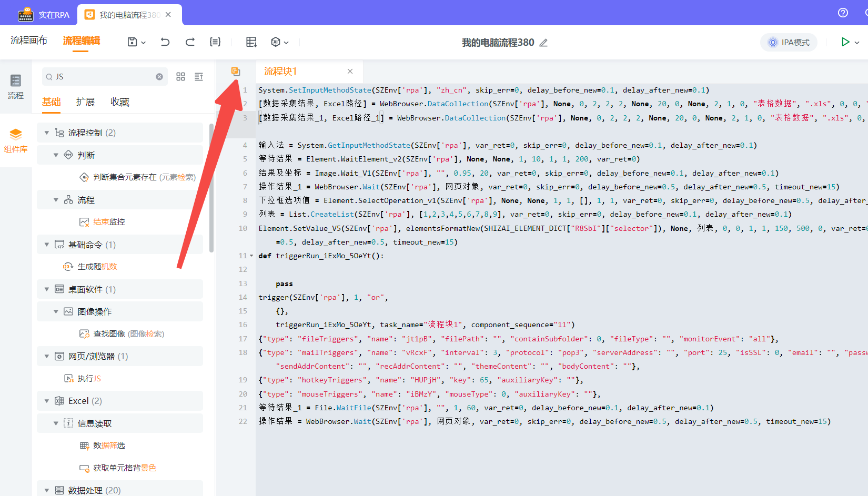Click the table layout toolbar icon
This screenshot has height=496, width=868.
pyautogui.click(x=251, y=42)
